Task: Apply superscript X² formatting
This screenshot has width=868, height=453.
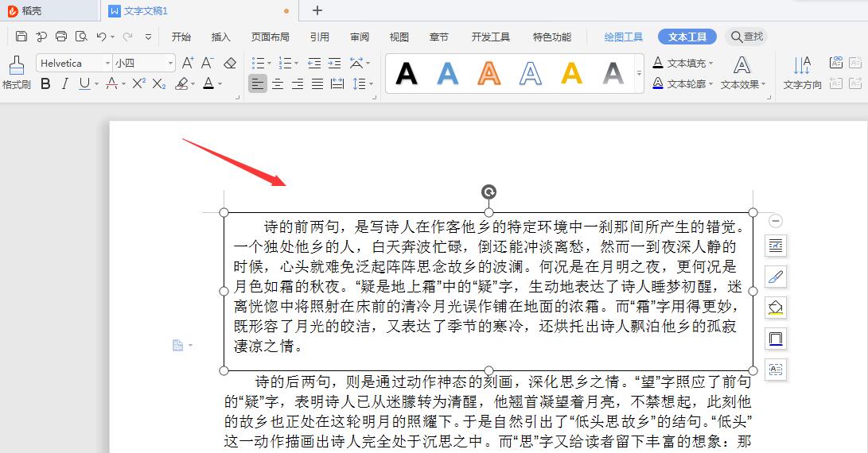Action: pyautogui.click(x=139, y=83)
